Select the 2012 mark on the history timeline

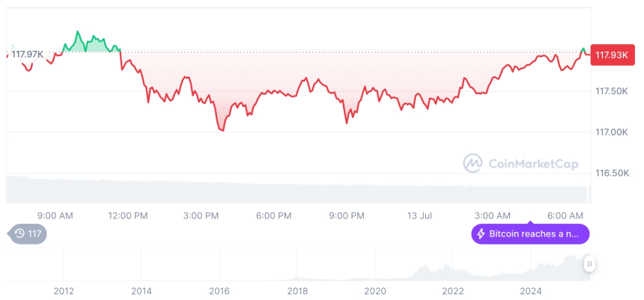64,290
